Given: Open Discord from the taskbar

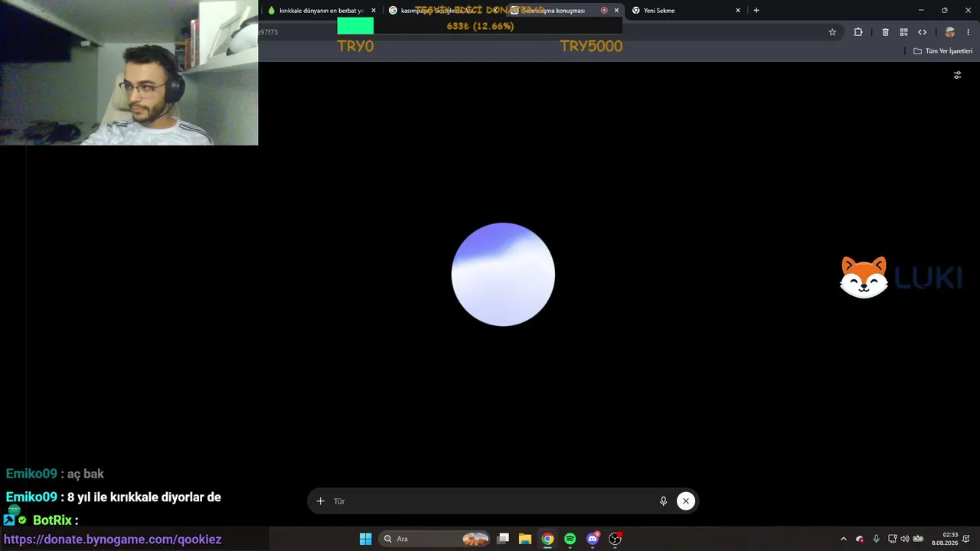Looking at the screenshot, I should [593, 539].
